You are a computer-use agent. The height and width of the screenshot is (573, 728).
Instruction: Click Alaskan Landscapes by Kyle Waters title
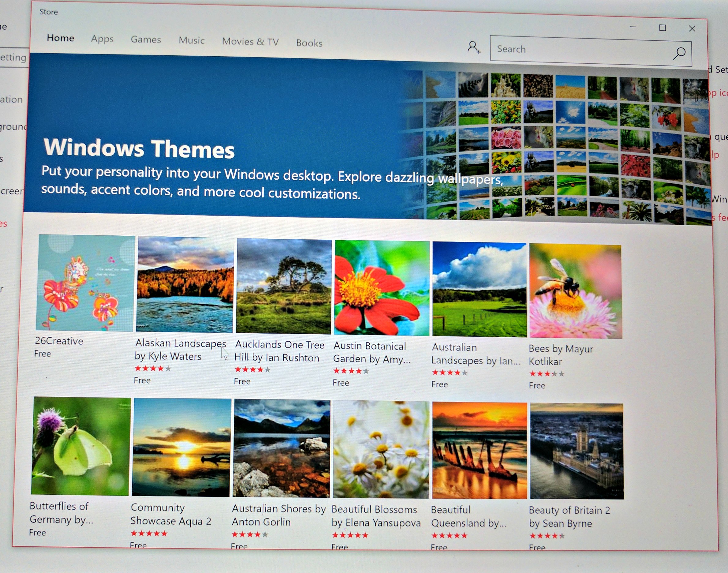point(181,350)
